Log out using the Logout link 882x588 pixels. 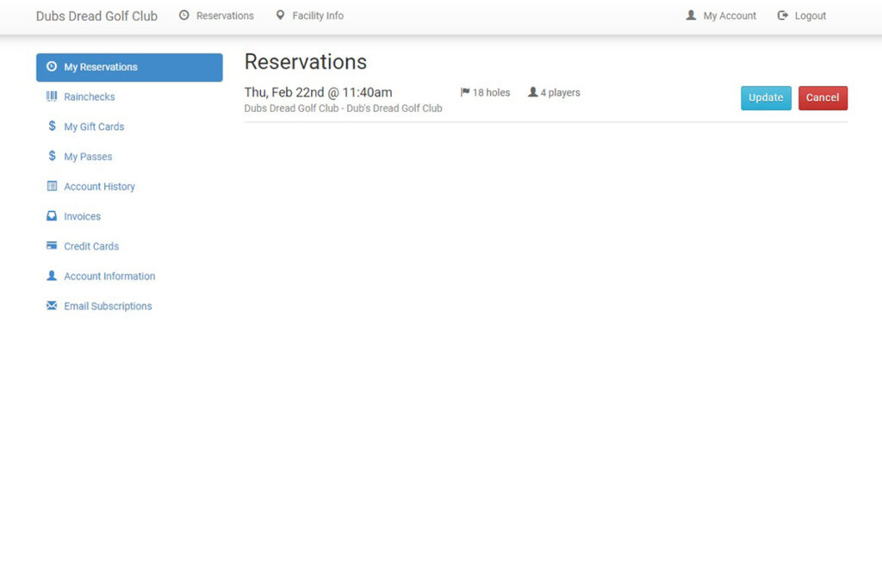tap(802, 15)
